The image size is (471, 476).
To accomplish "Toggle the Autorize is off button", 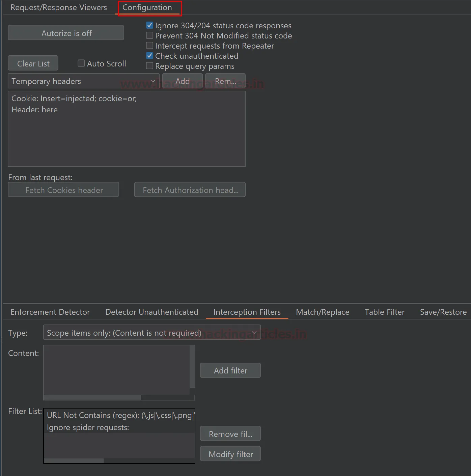I will click(66, 33).
